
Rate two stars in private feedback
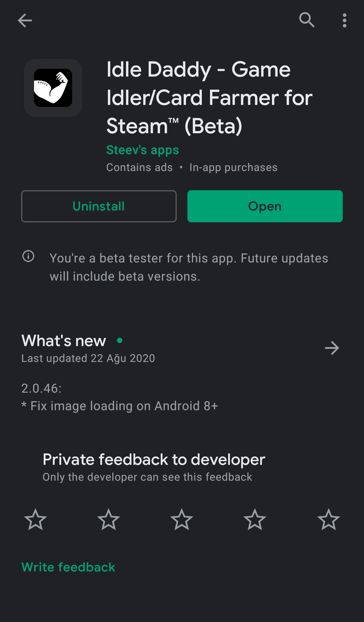pos(109,519)
